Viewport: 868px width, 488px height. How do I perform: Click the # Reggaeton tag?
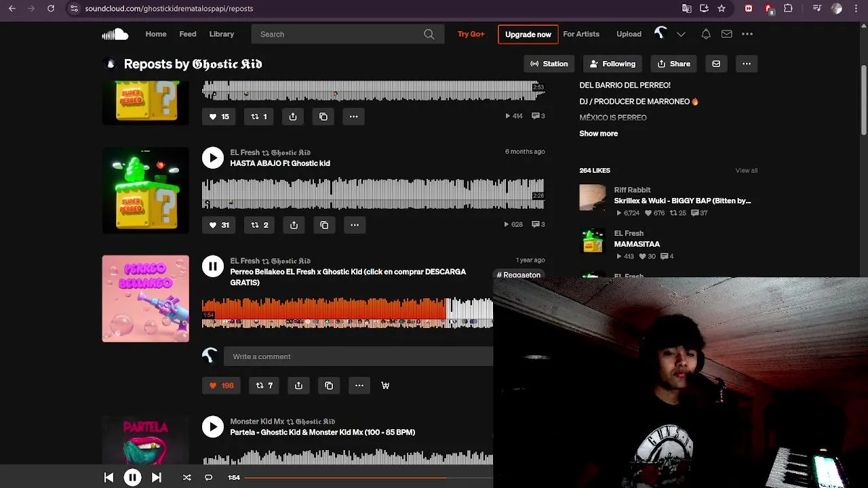point(519,275)
